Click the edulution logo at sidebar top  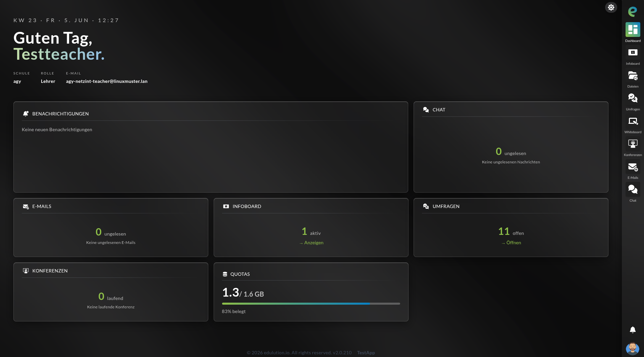(633, 11)
